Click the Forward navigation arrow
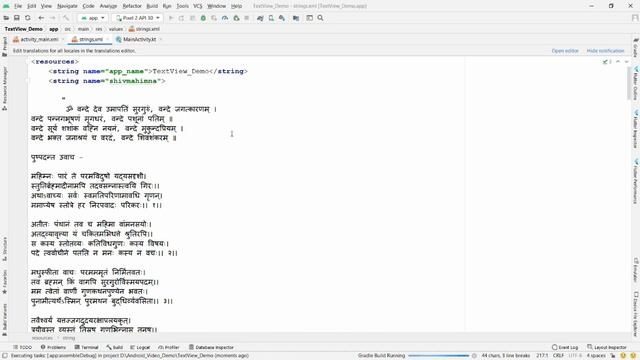 tap(53, 18)
